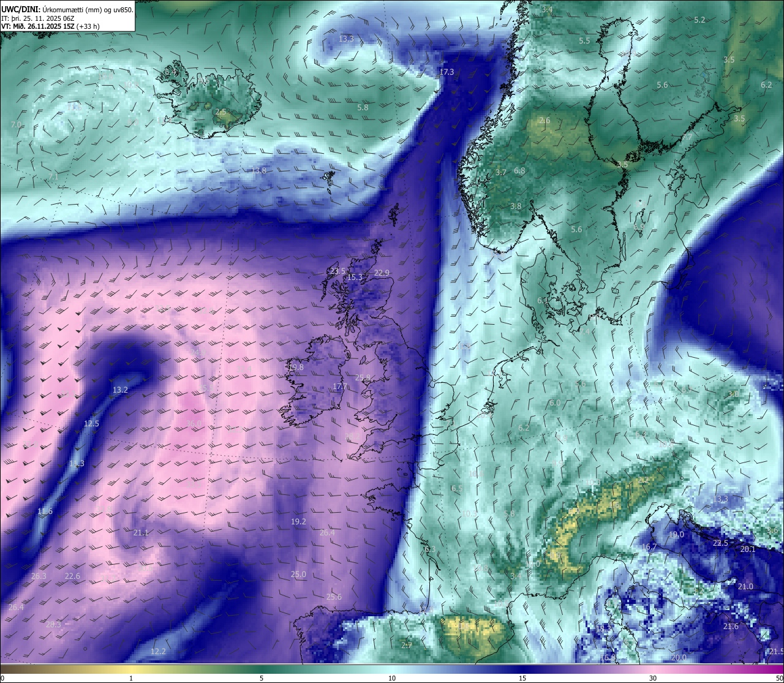Viewport: 784px width, 683px height.
Task: Click the 22.6 value in the southwest Atlantic
Action: pyautogui.click(x=73, y=576)
